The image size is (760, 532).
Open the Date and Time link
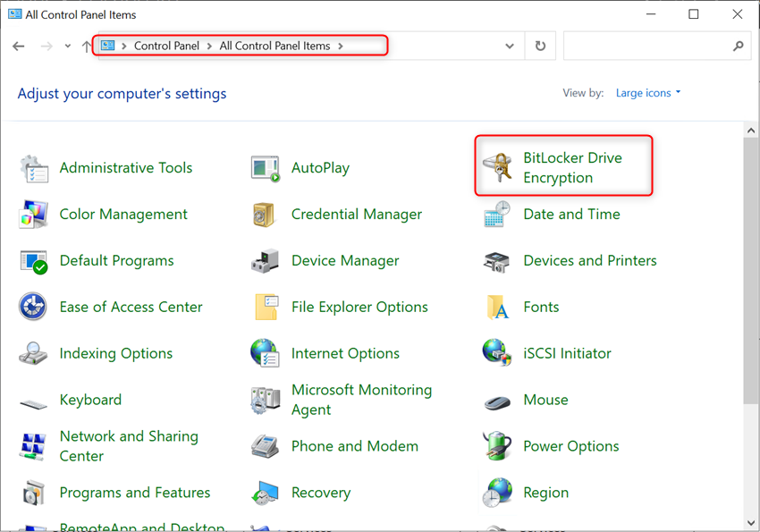[571, 215]
